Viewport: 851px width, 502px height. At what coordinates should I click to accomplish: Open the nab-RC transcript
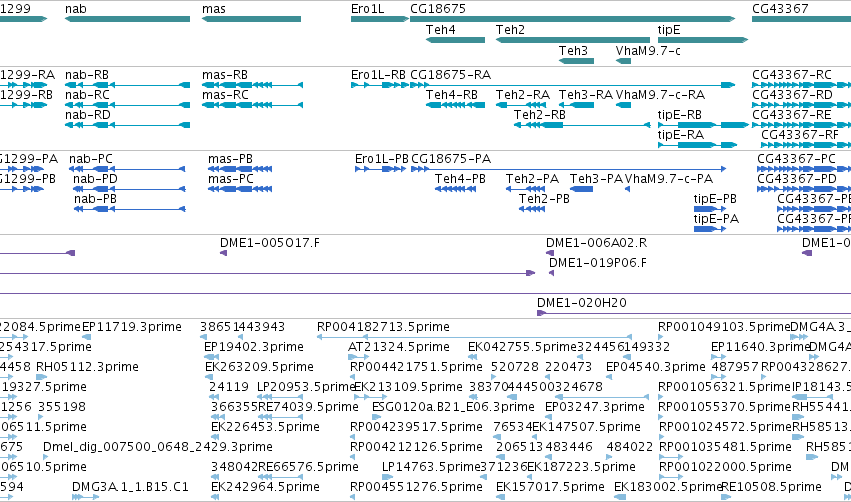click(x=128, y=105)
